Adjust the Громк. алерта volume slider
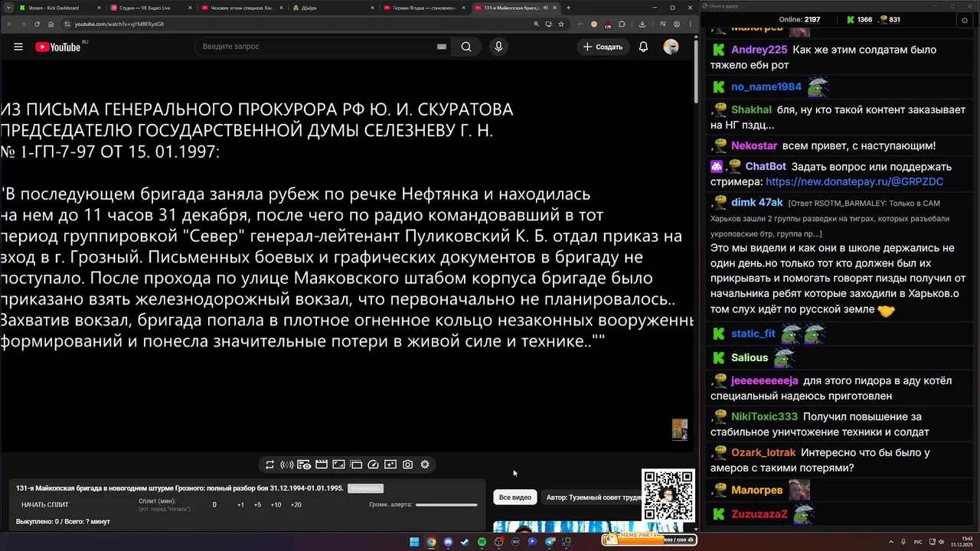980x551 pixels. [x=446, y=504]
